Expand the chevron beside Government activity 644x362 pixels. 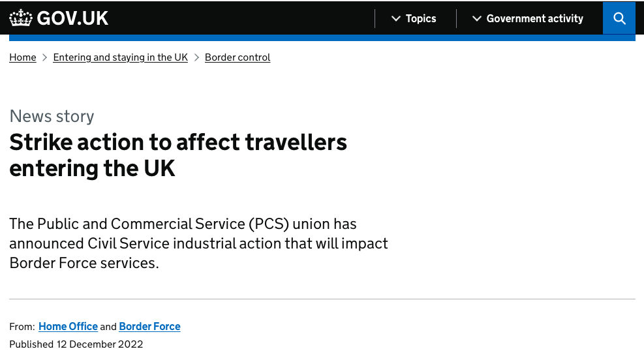[476, 18]
